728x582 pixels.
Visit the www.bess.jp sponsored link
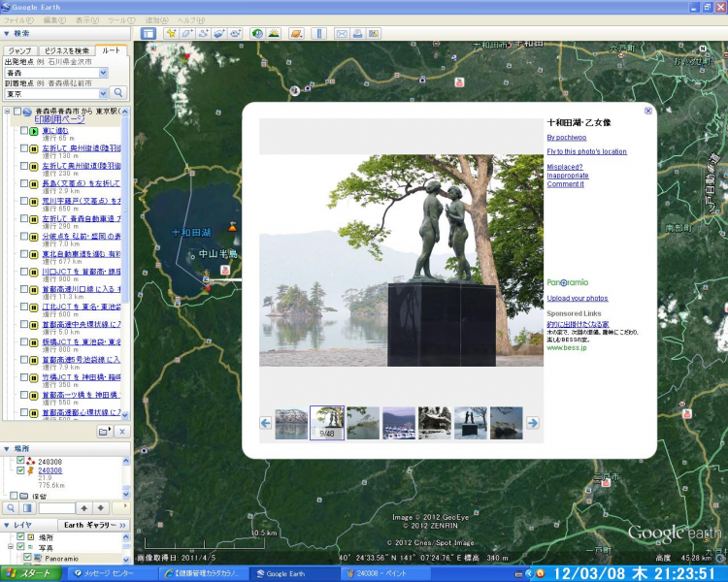(567, 347)
